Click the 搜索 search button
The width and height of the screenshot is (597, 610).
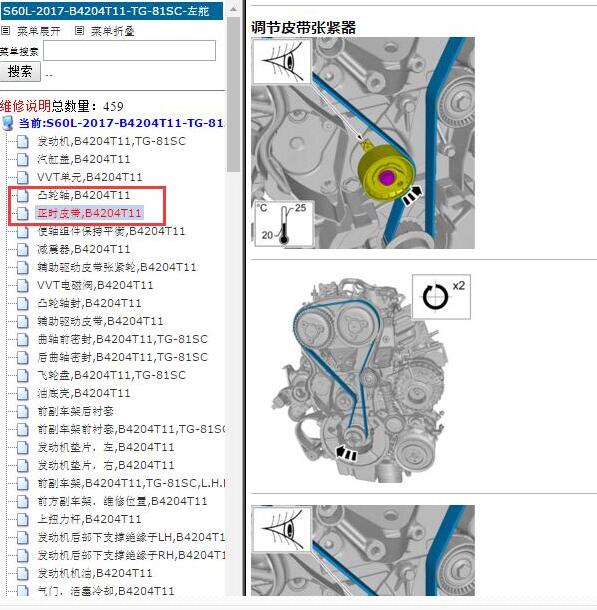(x=20, y=72)
